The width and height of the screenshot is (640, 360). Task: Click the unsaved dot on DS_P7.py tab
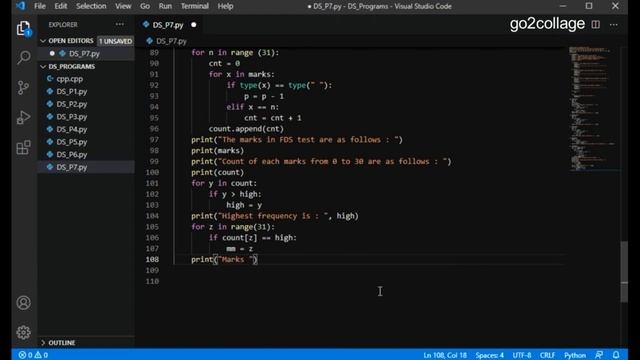193,25
